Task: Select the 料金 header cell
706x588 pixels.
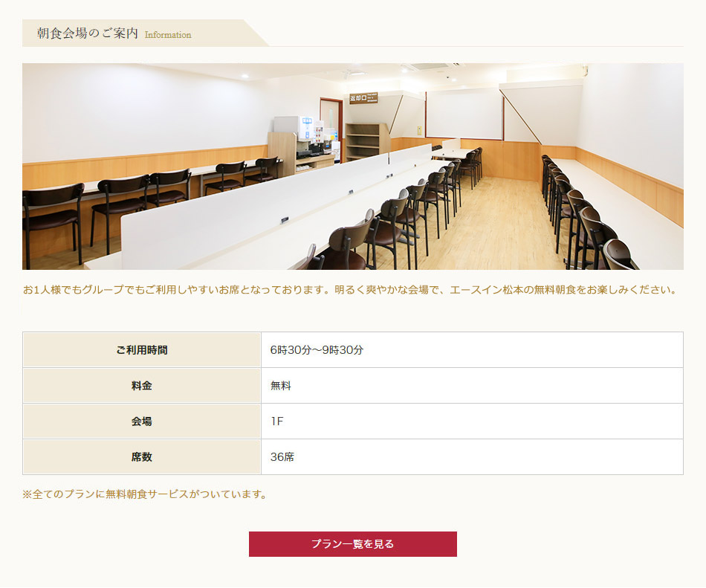Action: coord(142,385)
